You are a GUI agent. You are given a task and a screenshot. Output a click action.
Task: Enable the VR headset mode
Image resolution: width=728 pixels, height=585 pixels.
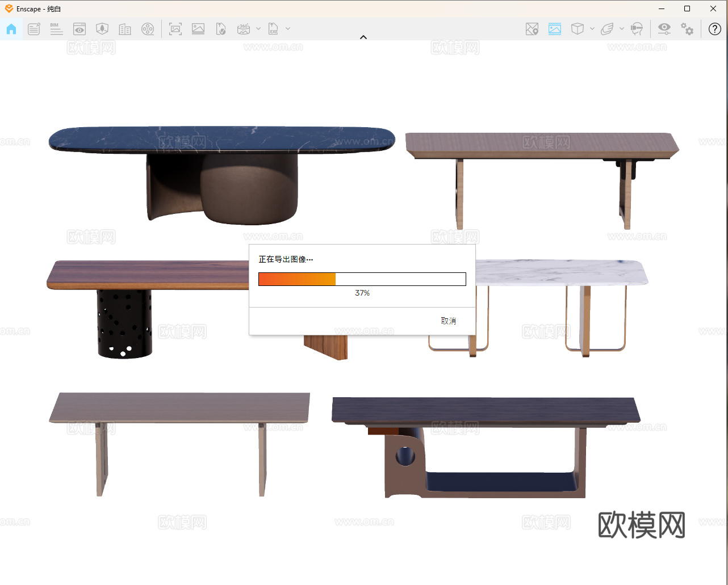click(637, 29)
